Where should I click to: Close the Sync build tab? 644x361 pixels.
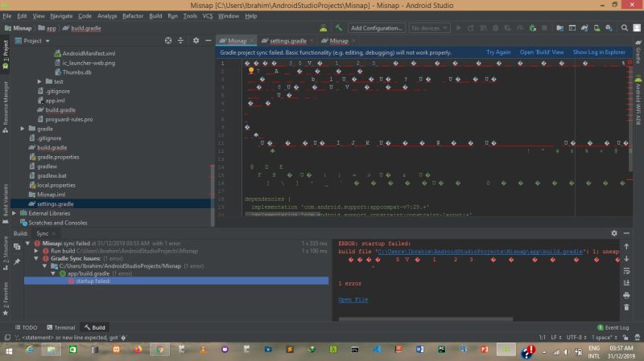(x=54, y=233)
